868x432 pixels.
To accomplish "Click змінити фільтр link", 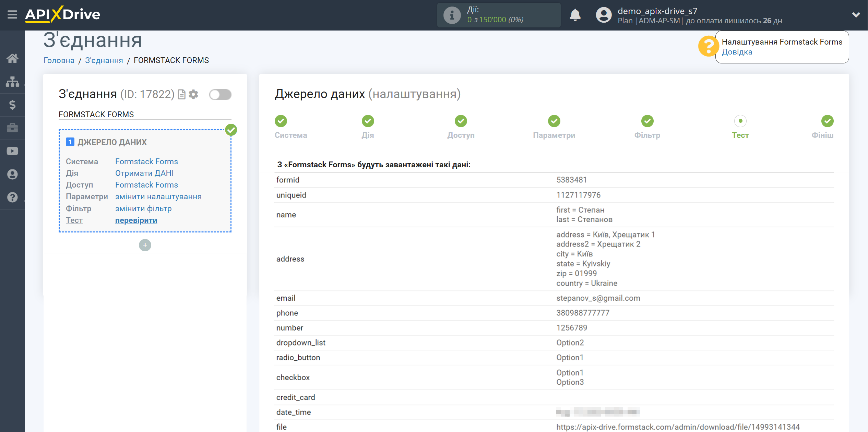I will (143, 208).
